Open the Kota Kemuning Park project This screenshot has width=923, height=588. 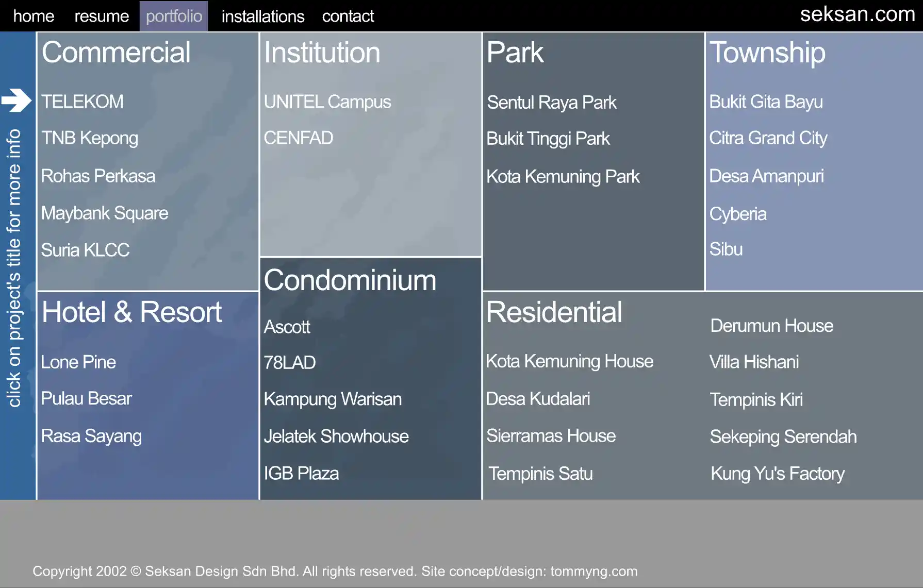click(563, 177)
